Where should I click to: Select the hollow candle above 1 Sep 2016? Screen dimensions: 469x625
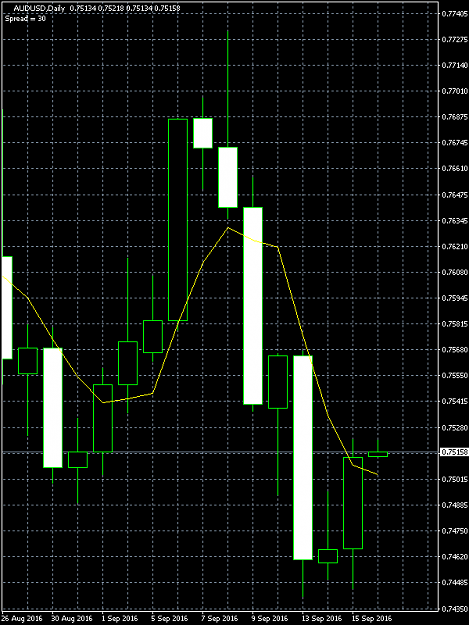coord(103,418)
